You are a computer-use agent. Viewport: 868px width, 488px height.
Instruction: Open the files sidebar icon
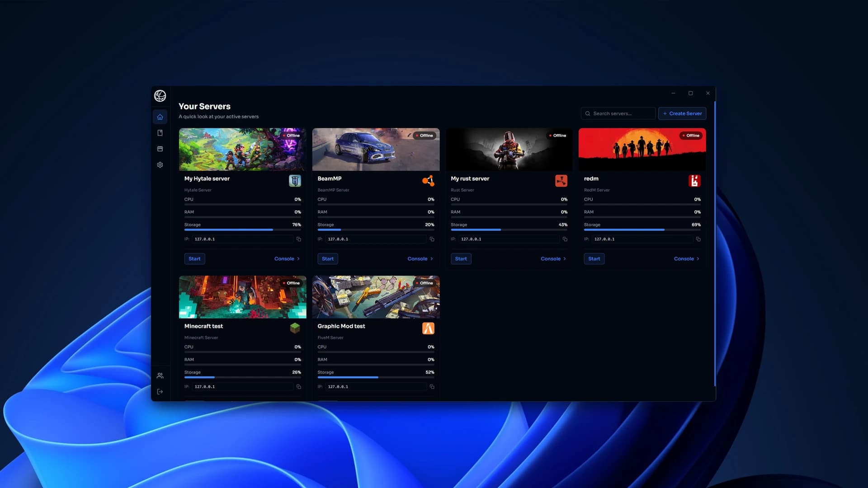(x=160, y=133)
